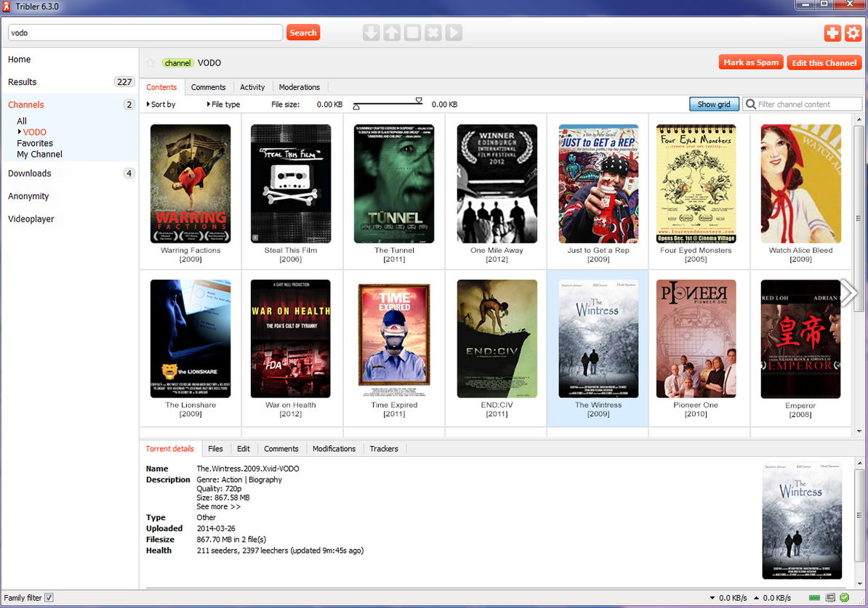Viewport: 868px width, 608px height.
Task: Click the green checkmark status icon
Action: click(x=844, y=598)
